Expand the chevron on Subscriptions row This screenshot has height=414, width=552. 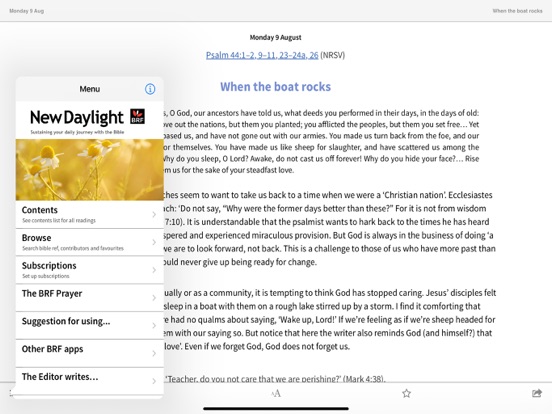(x=154, y=270)
